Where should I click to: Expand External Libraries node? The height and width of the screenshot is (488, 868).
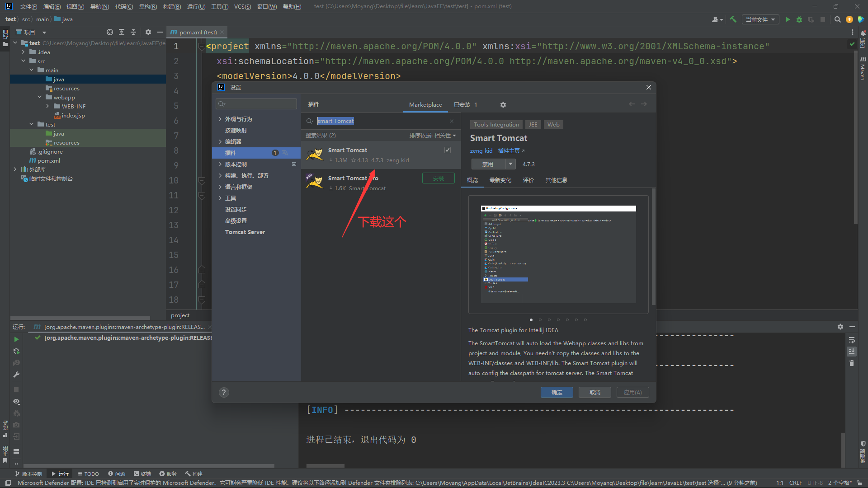[15, 169]
